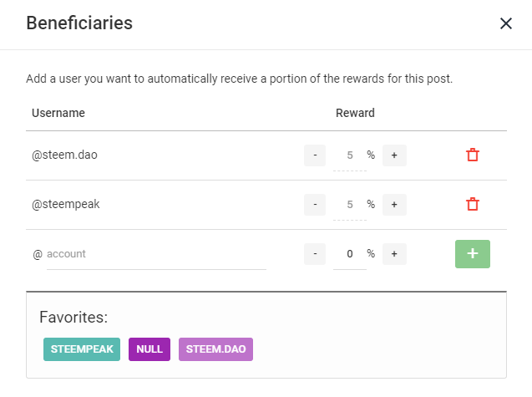The width and height of the screenshot is (532, 397).
Task: Increase reward percent for new account
Action: 394,253
